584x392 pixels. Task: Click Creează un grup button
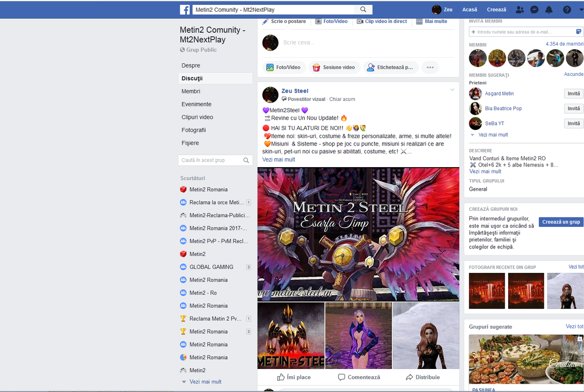(561, 221)
